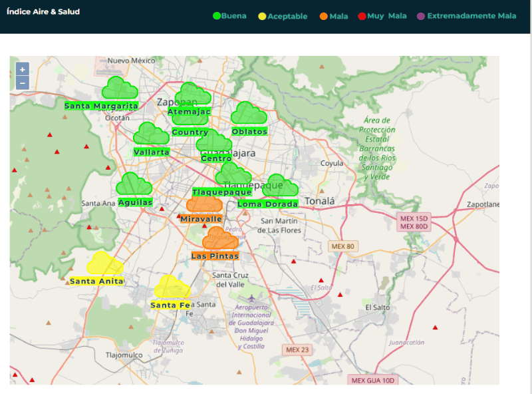The image size is (532, 394).
Task: Click the yellow Santa Anita cloud icon
Action: 104,264
